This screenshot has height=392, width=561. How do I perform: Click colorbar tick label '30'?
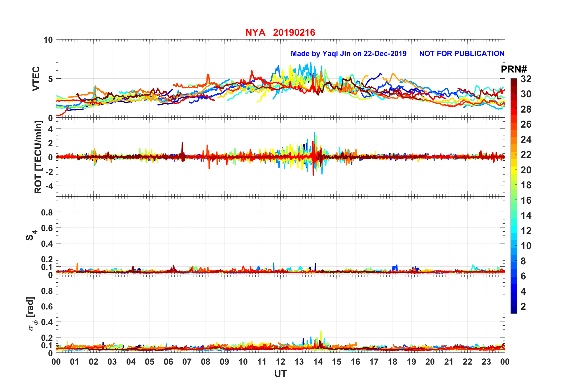point(526,94)
